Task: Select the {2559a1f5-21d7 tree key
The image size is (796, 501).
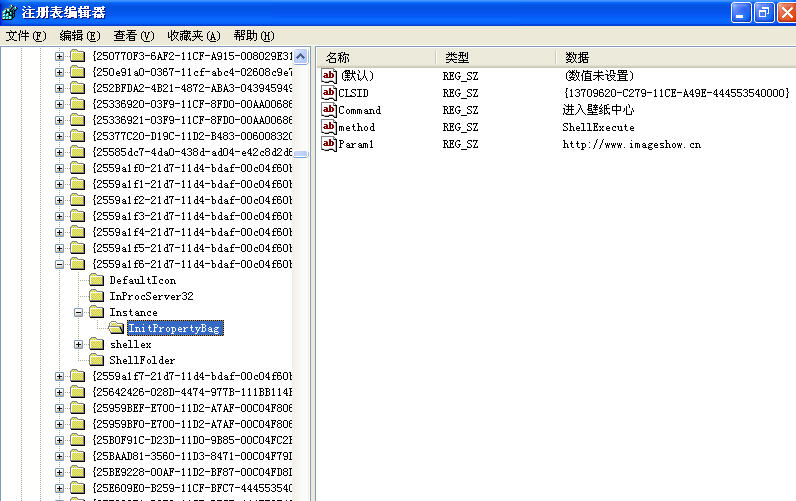Action: [192, 248]
